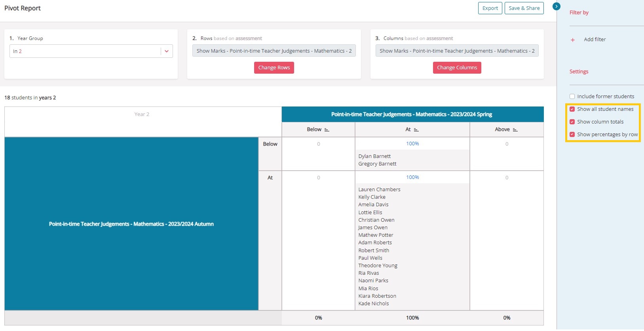The width and height of the screenshot is (644, 331).
Task: Turn off Show percentages by row
Action: point(572,135)
